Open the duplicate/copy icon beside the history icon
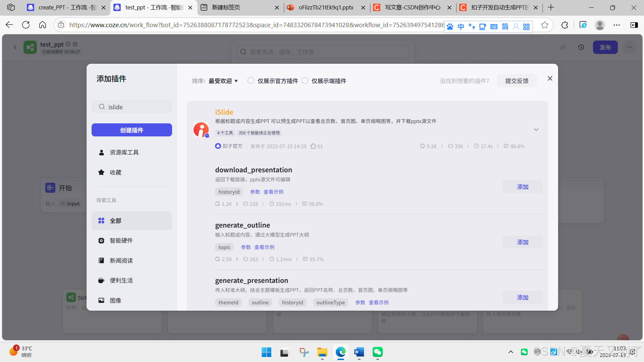 coord(563,47)
